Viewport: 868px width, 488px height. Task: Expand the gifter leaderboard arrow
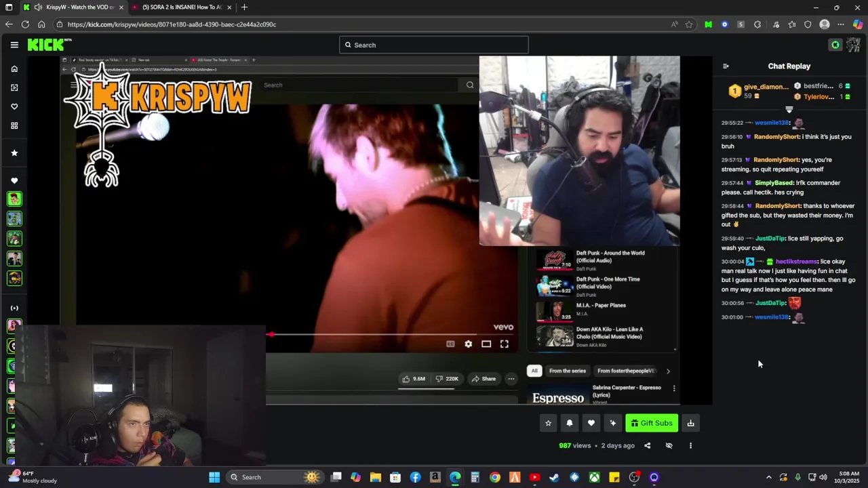(x=789, y=109)
